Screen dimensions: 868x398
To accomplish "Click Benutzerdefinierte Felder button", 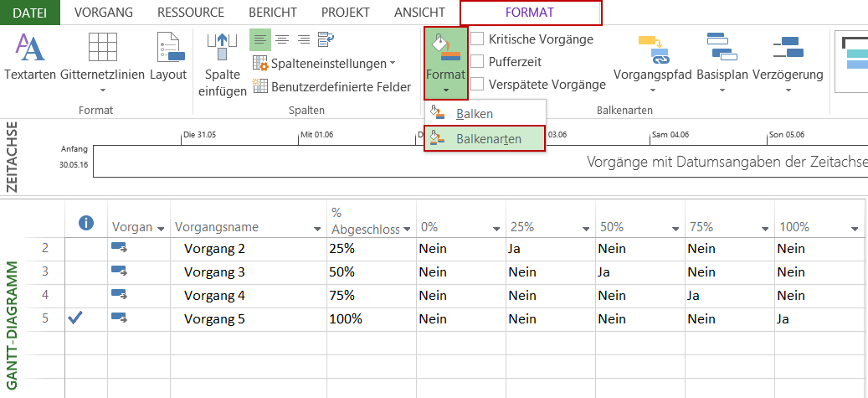I will click(x=331, y=86).
